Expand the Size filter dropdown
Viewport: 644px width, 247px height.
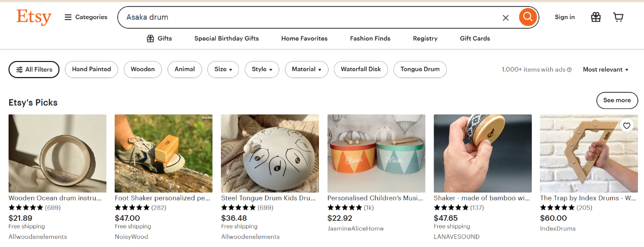[223, 70]
